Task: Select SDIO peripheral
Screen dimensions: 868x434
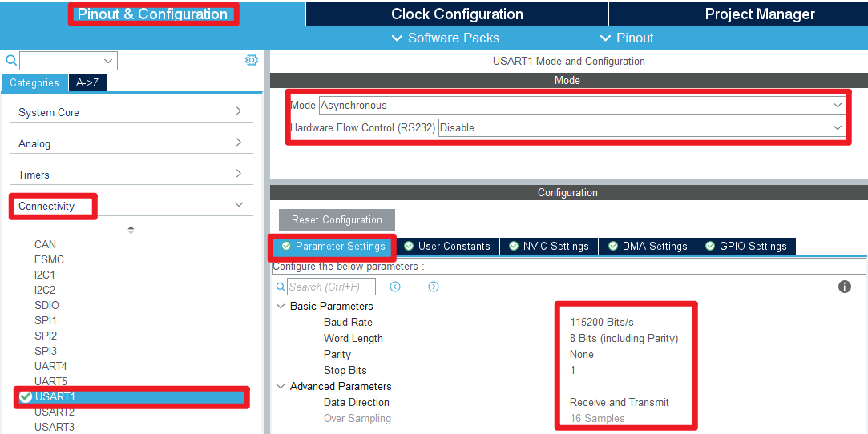Action: coord(46,305)
